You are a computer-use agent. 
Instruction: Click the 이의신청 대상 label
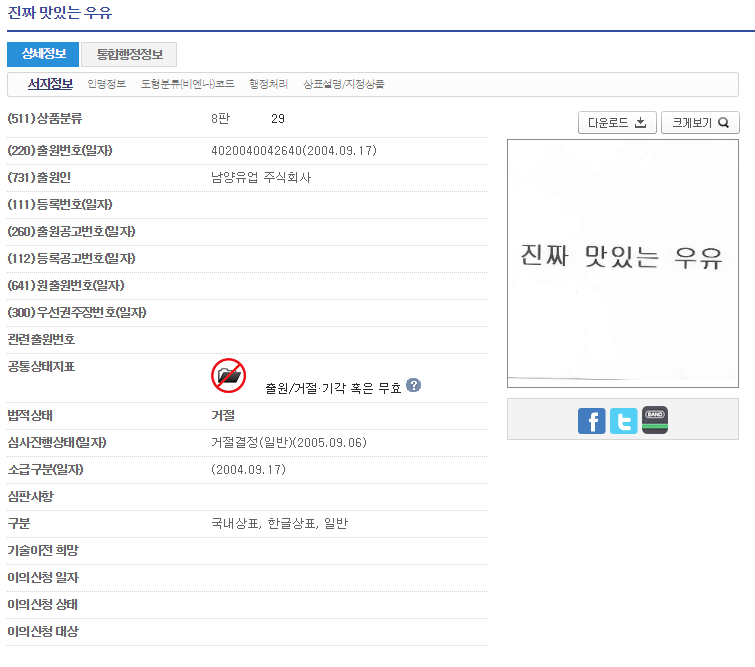pos(43,631)
